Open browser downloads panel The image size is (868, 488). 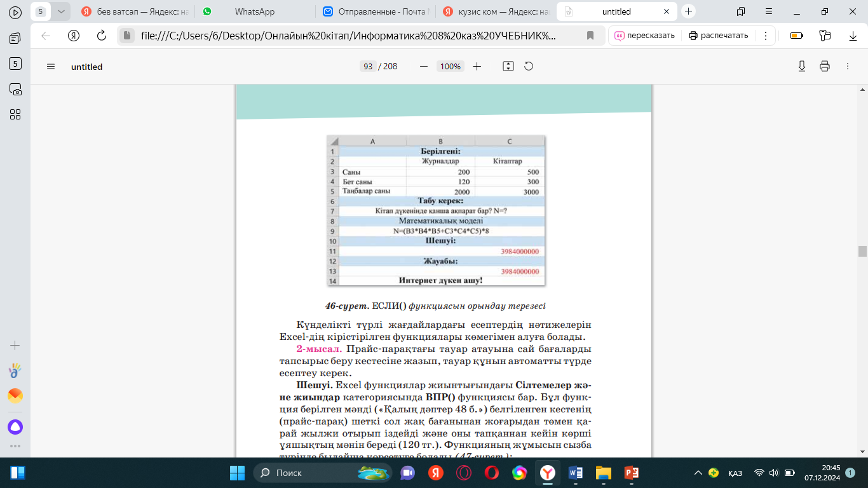coord(853,36)
